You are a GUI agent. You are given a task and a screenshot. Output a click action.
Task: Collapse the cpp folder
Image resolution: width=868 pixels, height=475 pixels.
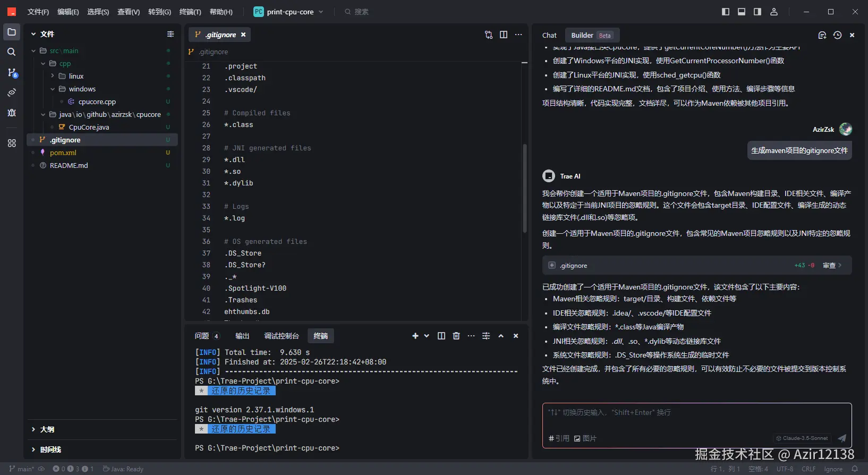(x=43, y=64)
